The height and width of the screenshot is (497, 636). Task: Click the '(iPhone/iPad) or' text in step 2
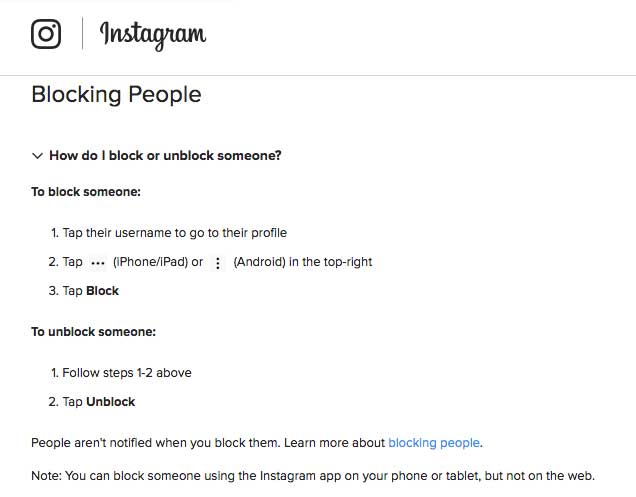click(158, 262)
